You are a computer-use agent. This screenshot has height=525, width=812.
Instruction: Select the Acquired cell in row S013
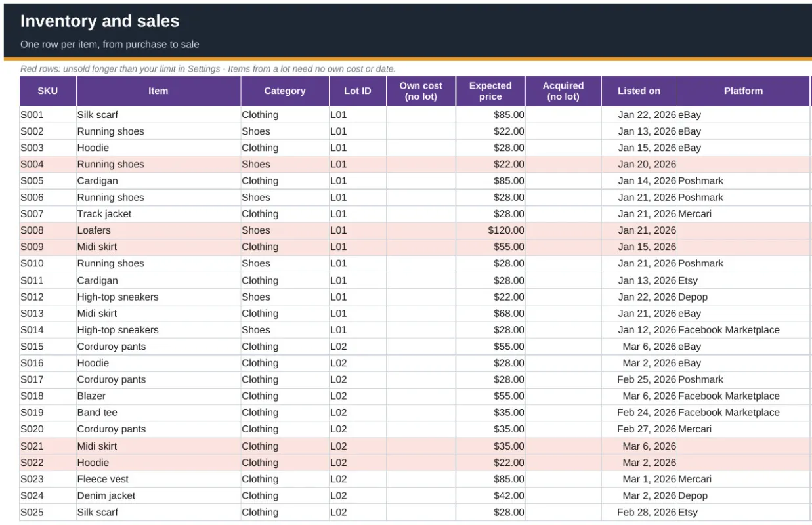(x=563, y=314)
